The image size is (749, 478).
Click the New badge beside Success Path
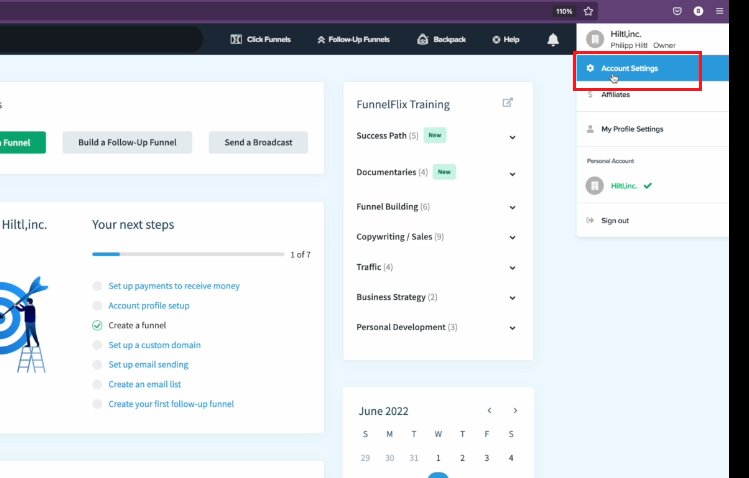435,135
